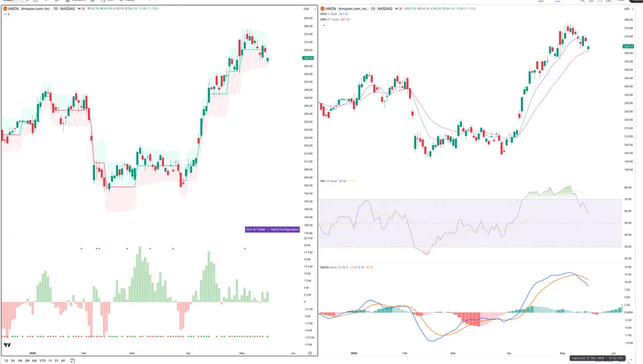Open the go-to-date calendar icon
643x364 pixels.
pos(72,361)
